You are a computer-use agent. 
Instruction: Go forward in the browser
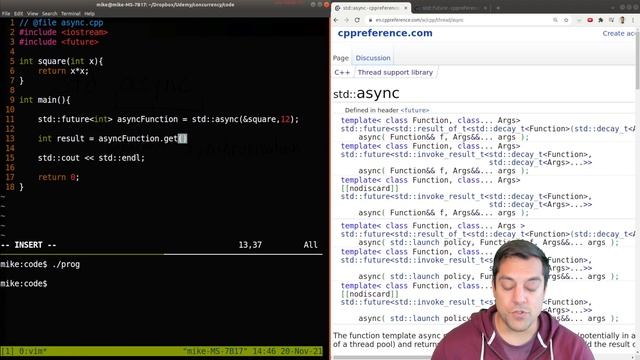[346, 20]
